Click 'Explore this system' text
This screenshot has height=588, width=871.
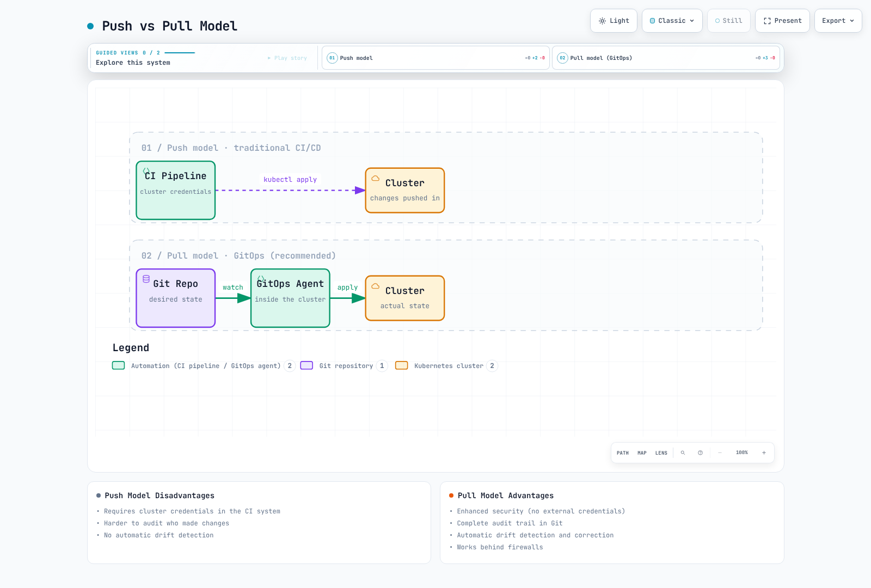(x=133, y=63)
